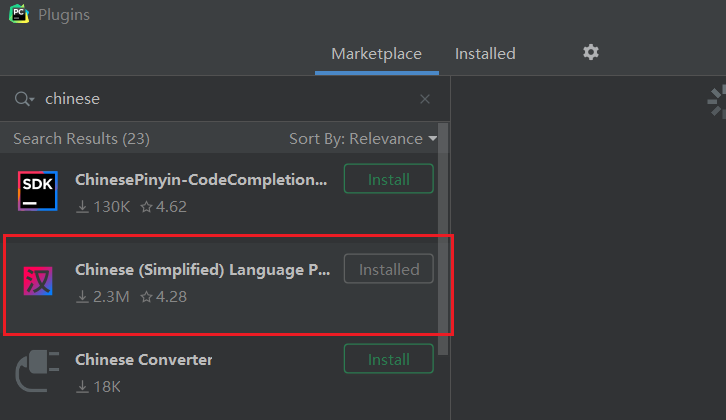
Task: Click the PyCharm logo icon
Action: [x=19, y=14]
